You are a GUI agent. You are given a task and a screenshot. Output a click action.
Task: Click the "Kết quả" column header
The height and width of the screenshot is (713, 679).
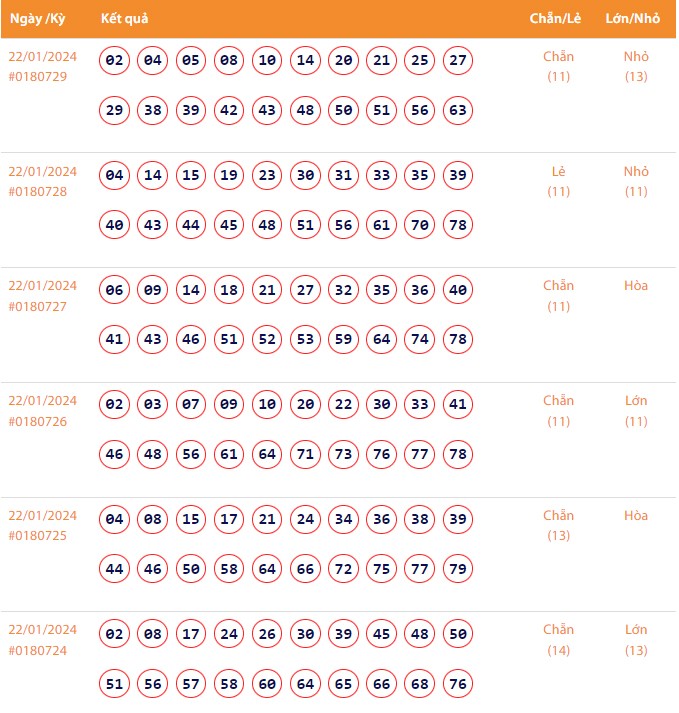click(125, 19)
